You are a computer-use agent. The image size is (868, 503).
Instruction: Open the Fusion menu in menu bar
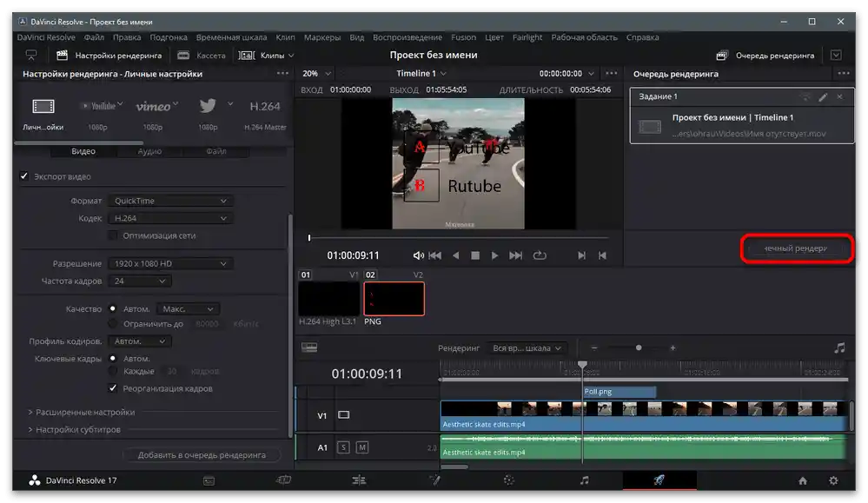click(x=463, y=37)
